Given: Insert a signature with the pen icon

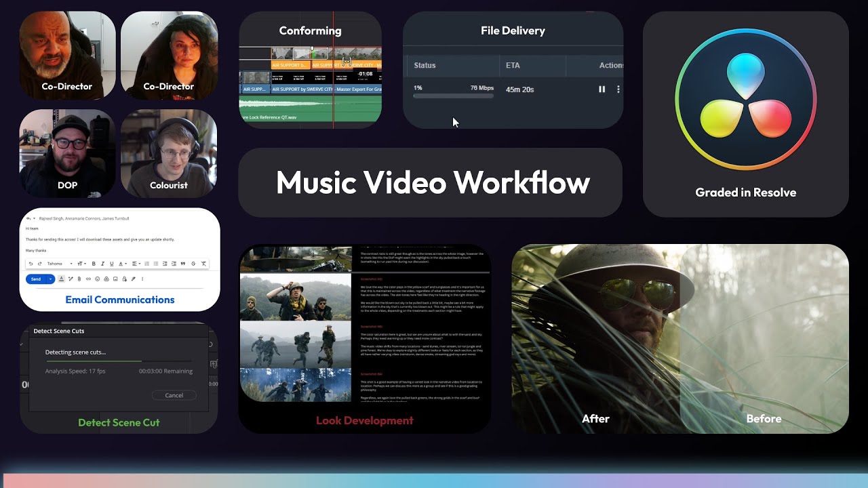Looking at the screenshot, I should [x=134, y=279].
